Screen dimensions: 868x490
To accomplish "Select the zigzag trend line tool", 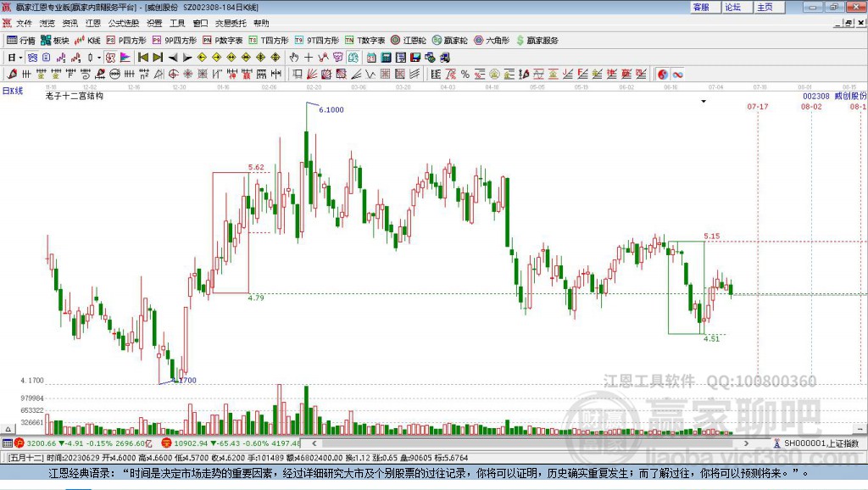I will 370,75.
